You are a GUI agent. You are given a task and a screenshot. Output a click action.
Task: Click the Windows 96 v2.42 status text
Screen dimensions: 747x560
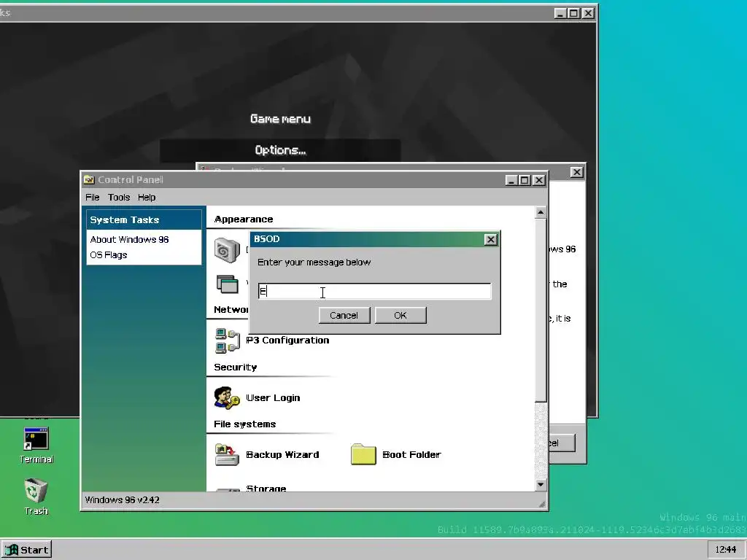point(123,500)
